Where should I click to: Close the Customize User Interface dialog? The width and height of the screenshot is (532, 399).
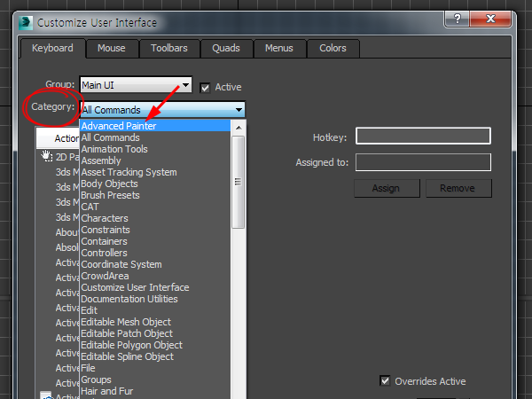click(490, 19)
